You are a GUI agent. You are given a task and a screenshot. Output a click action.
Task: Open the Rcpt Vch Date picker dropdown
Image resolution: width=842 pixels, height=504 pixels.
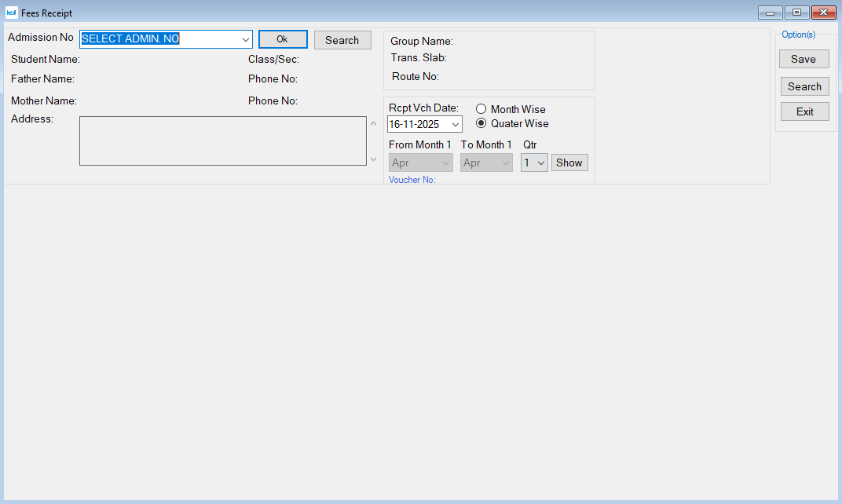(x=455, y=125)
